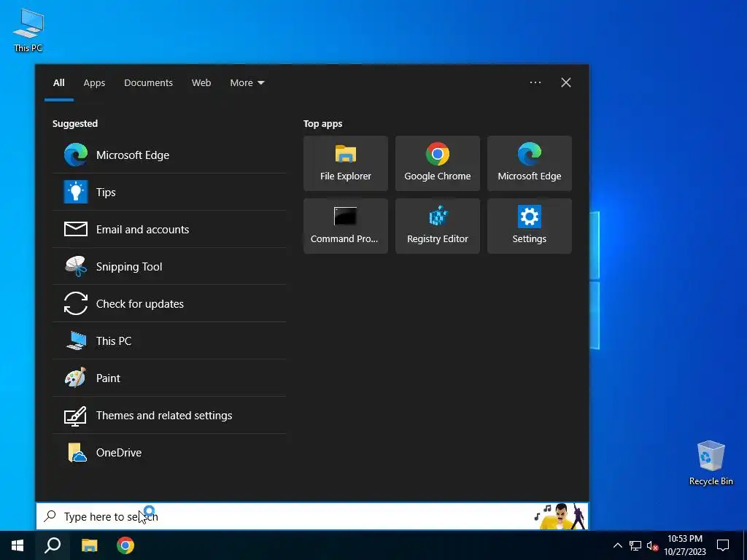Open Themes and related settings icon
Viewport: 747px width, 560px height.
point(76,415)
